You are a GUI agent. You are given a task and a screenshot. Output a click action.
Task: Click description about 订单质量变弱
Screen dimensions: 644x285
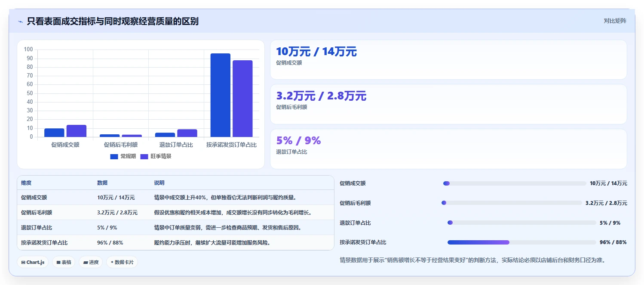point(228,227)
